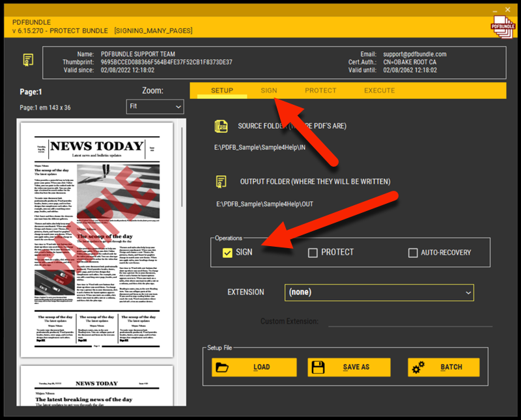This screenshot has width=521, height=420.
Task: Uncheck the SIGN operation checkbox
Action: tap(227, 253)
